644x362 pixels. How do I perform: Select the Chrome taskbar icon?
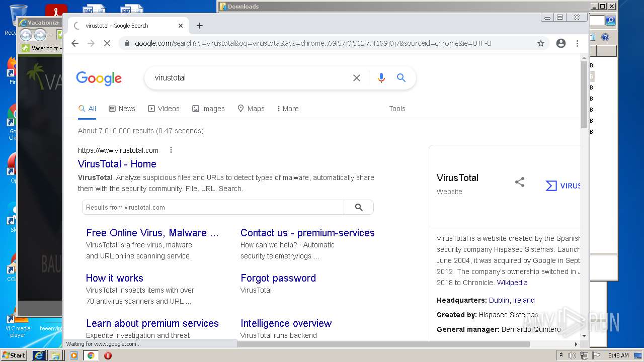[x=91, y=355]
